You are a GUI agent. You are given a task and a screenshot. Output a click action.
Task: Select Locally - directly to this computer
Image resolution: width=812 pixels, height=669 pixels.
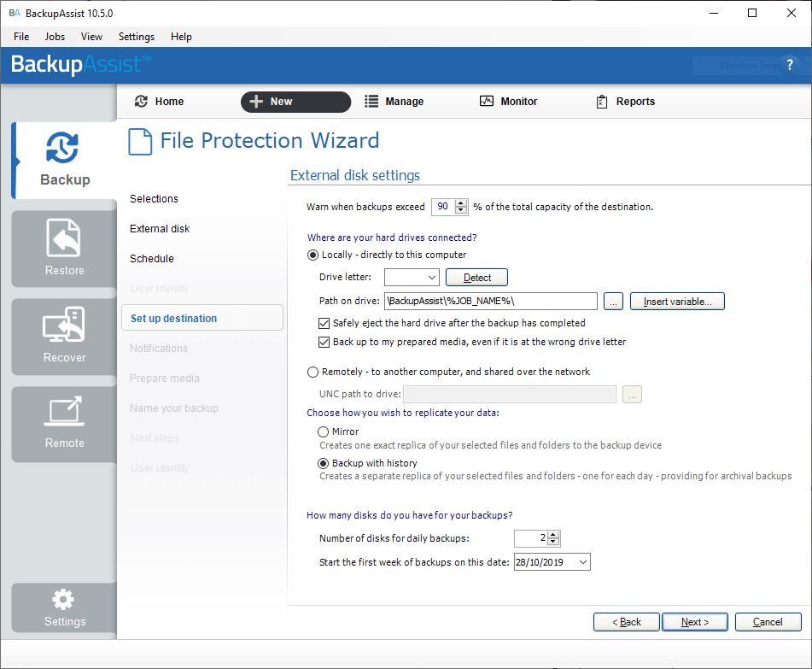click(x=313, y=255)
